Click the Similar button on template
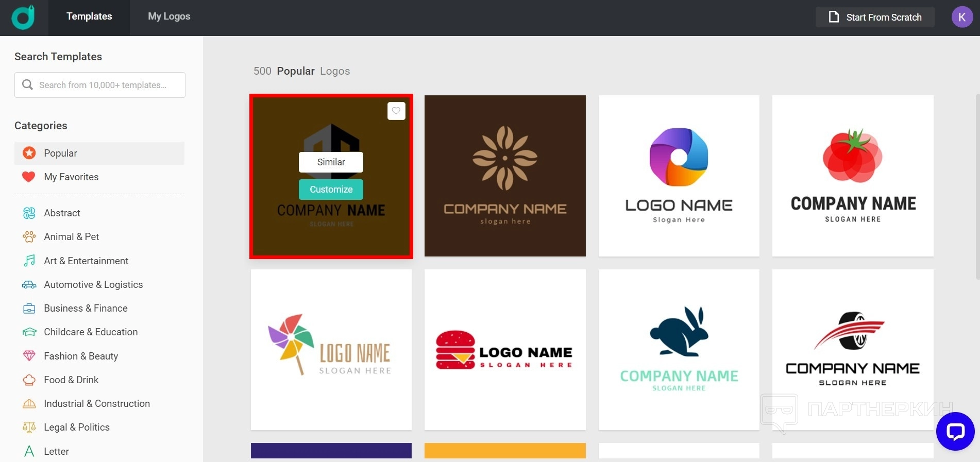980x462 pixels. click(331, 162)
